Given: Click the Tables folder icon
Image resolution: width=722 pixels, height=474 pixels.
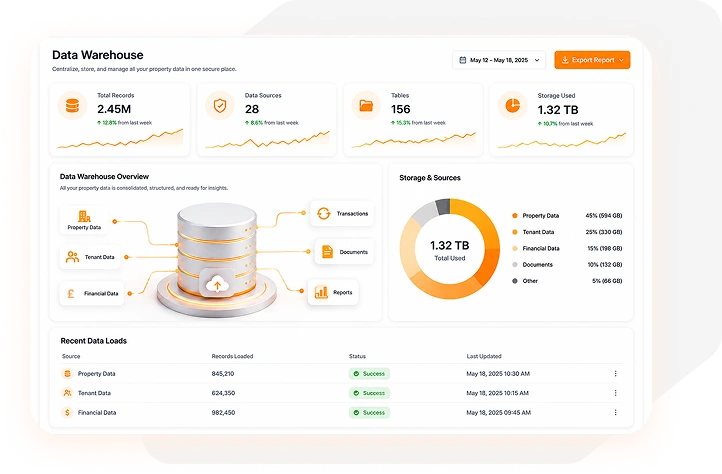Looking at the screenshot, I should [x=366, y=106].
